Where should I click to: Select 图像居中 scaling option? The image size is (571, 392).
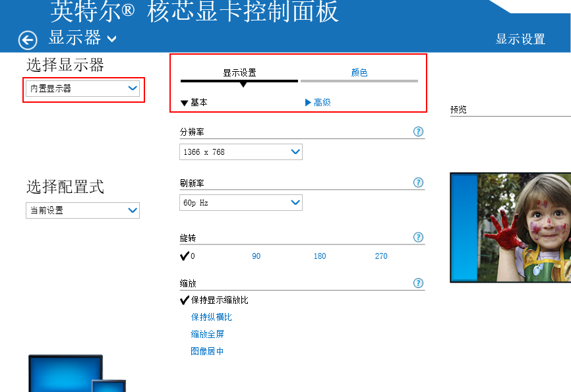click(x=207, y=351)
